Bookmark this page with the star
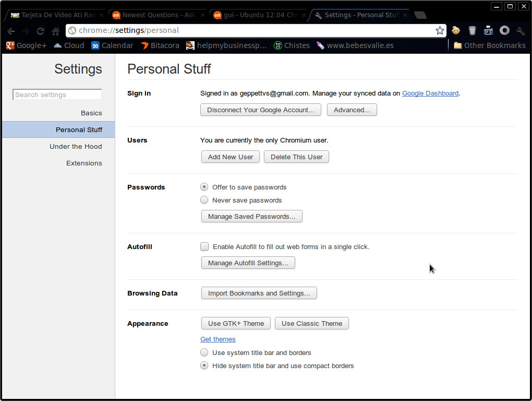Viewport: 532px width, 401px height. [440, 31]
